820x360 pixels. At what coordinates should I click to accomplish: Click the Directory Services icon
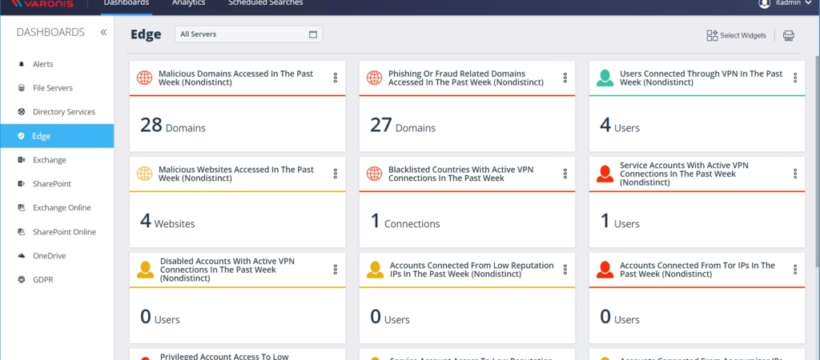21,112
